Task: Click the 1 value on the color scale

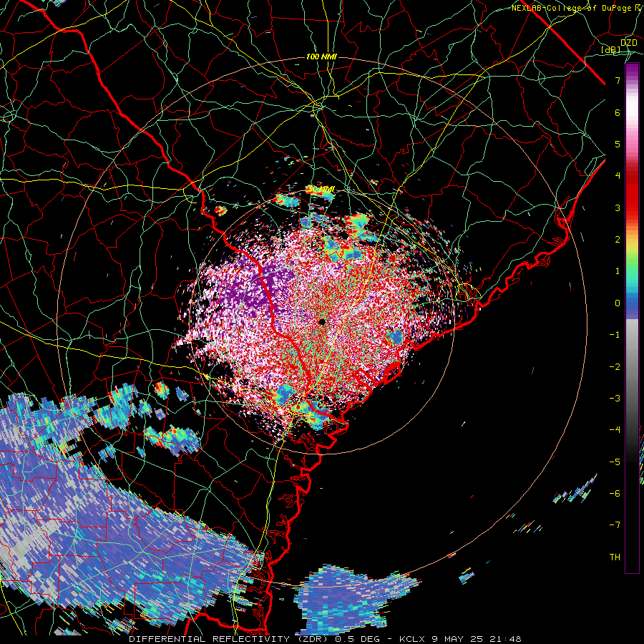Action: tap(618, 271)
